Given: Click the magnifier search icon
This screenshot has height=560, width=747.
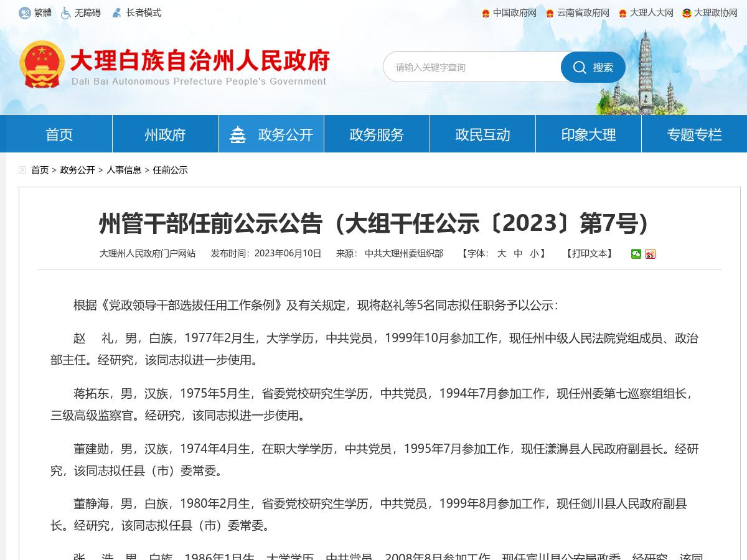Looking at the screenshot, I should click(x=580, y=67).
